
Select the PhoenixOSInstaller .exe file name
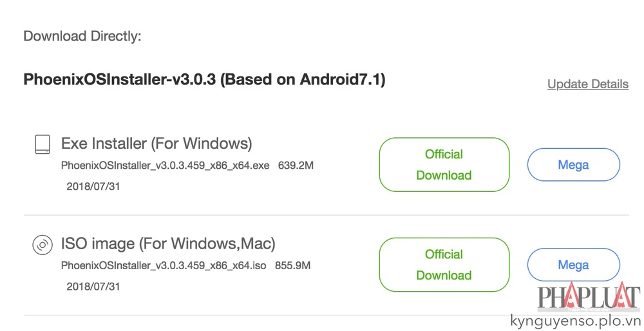pos(165,165)
